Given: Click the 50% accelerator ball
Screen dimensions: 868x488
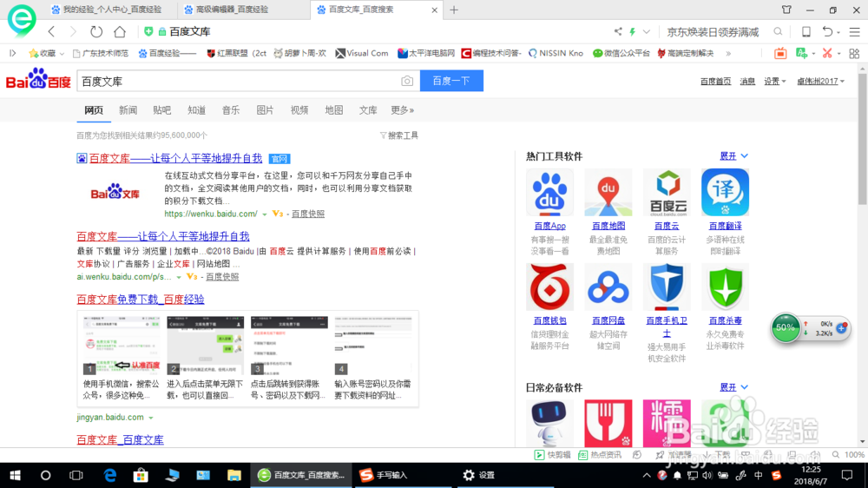Looking at the screenshot, I should 785,327.
